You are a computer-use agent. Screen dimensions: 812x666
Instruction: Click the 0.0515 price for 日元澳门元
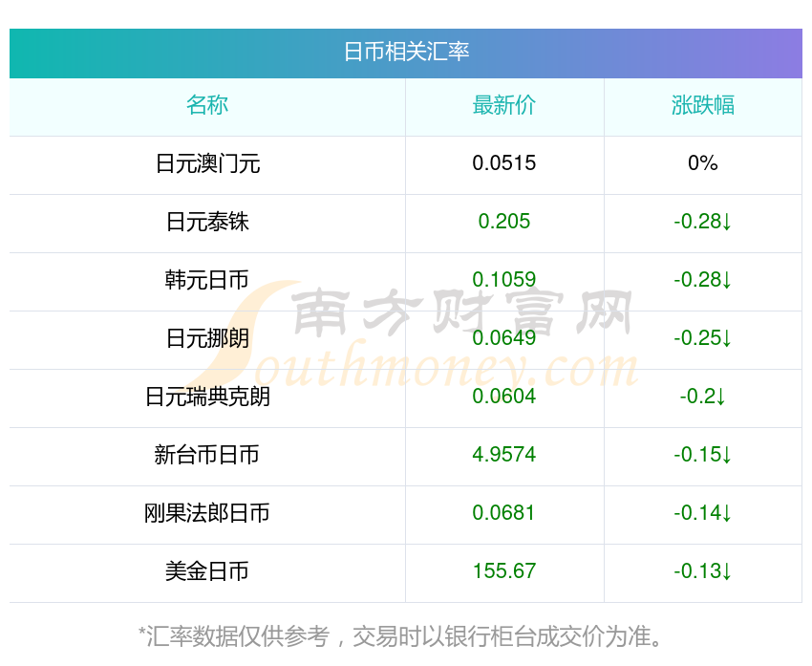click(x=504, y=163)
